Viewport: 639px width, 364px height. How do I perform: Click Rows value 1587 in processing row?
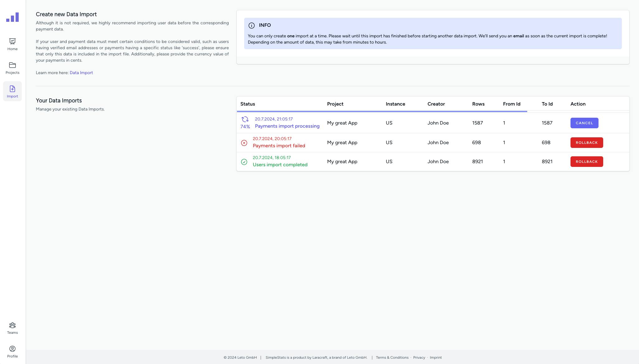tap(477, 123)
